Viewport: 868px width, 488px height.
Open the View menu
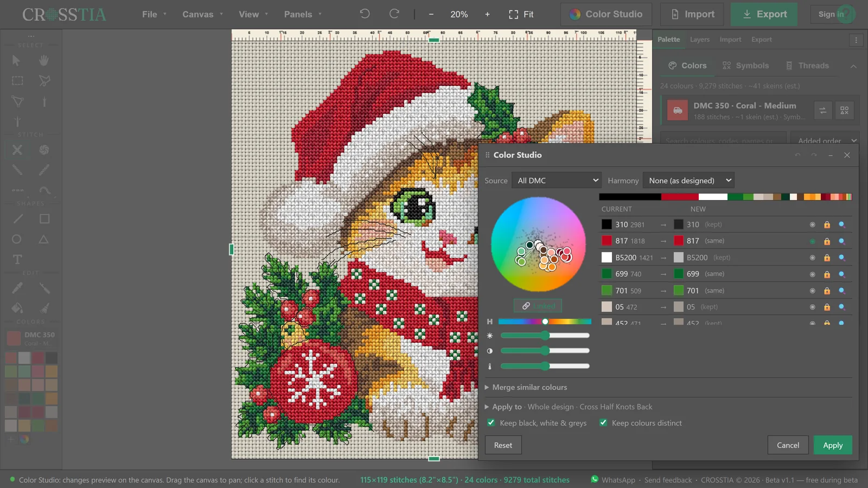coord(253,15)
